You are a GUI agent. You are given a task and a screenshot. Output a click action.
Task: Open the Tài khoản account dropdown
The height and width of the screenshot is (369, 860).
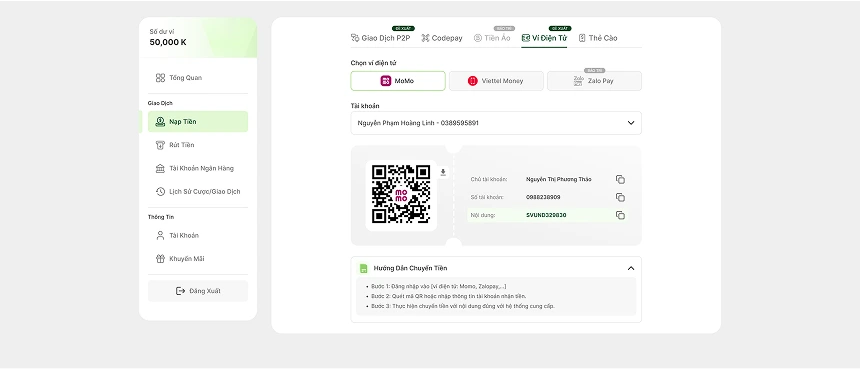[x=496, y=123]
